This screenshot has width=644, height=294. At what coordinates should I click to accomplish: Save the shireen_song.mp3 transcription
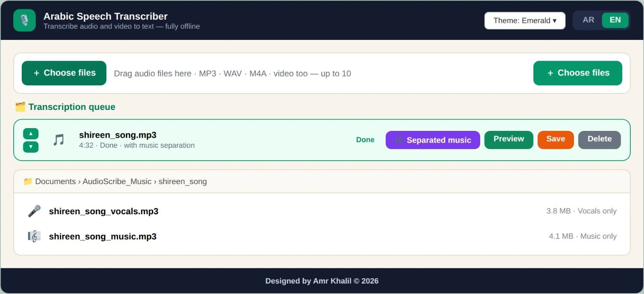click(555, 140)
